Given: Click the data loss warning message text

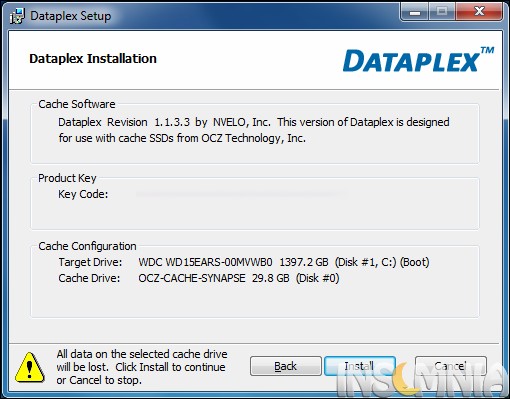Looking at the screenshot, I should [x=142, y=367].
